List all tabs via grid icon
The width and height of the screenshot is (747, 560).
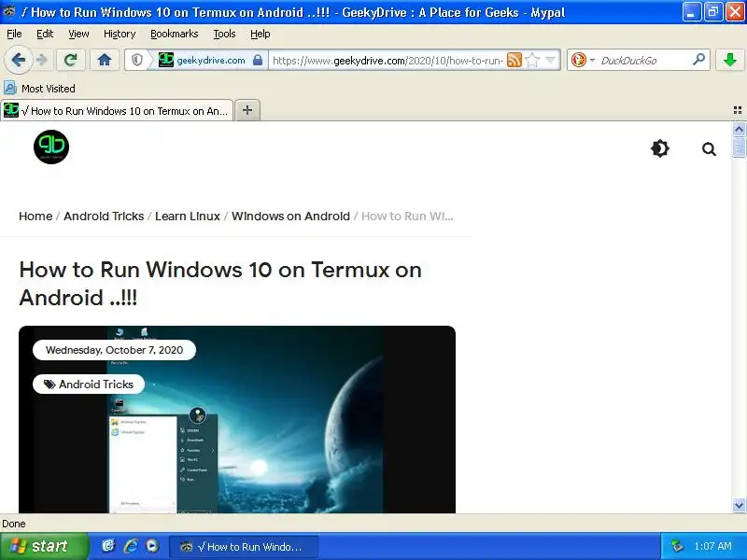[x=738, y=110]
